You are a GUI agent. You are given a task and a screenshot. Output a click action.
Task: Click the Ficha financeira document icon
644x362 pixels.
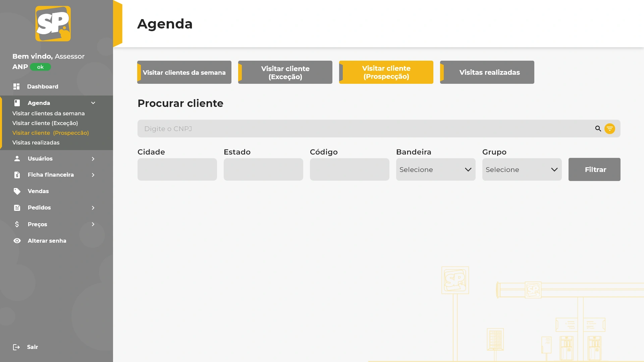[x=17, y=175]
